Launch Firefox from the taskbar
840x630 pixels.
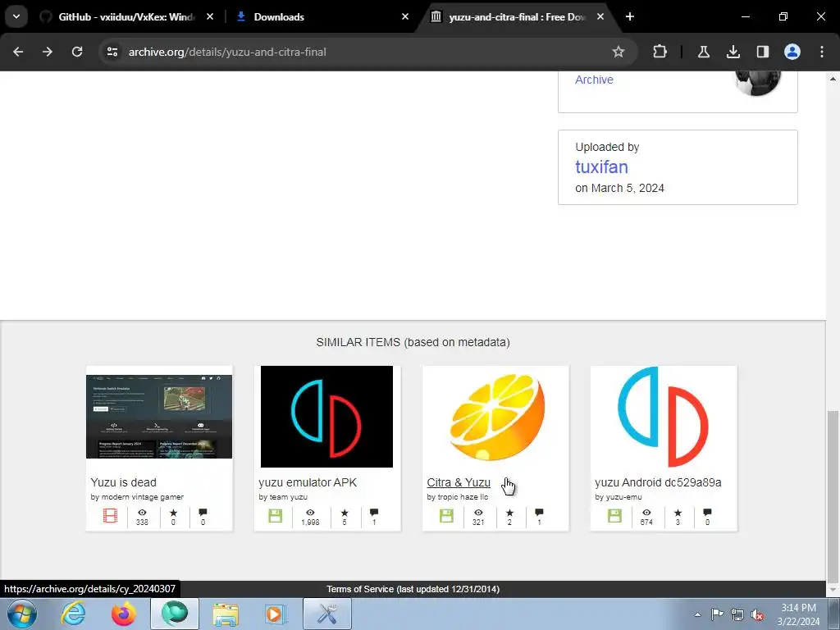tap(124, 614)
